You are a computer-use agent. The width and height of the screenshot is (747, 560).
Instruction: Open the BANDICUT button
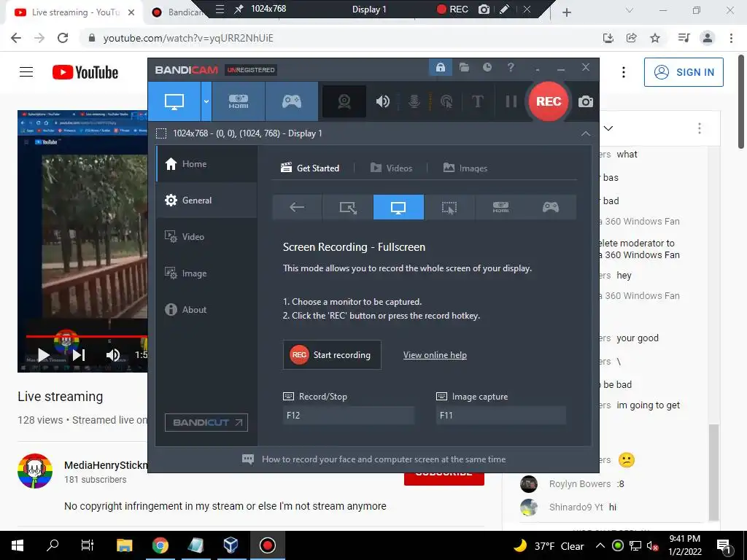[x=206, y=422]
